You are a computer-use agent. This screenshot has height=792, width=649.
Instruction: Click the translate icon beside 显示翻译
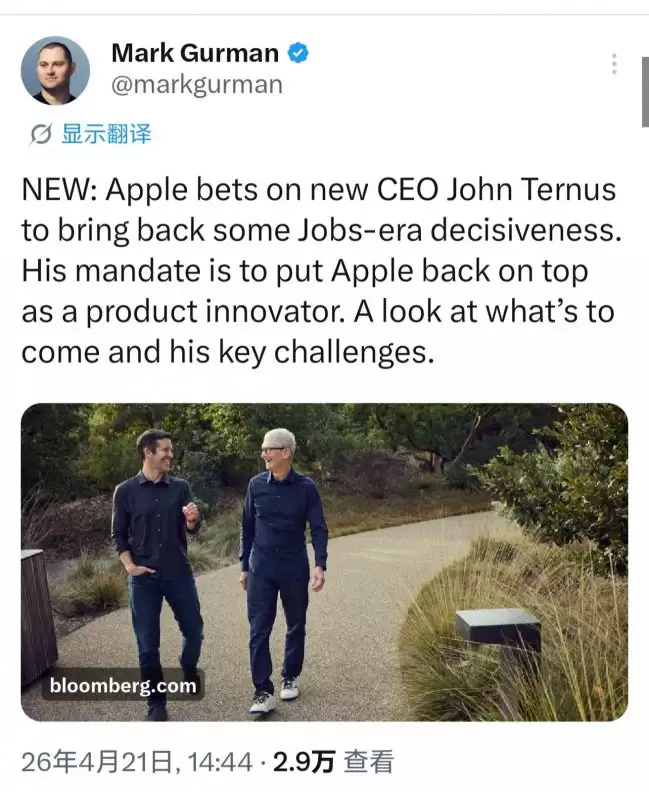[x=40, y=134]
